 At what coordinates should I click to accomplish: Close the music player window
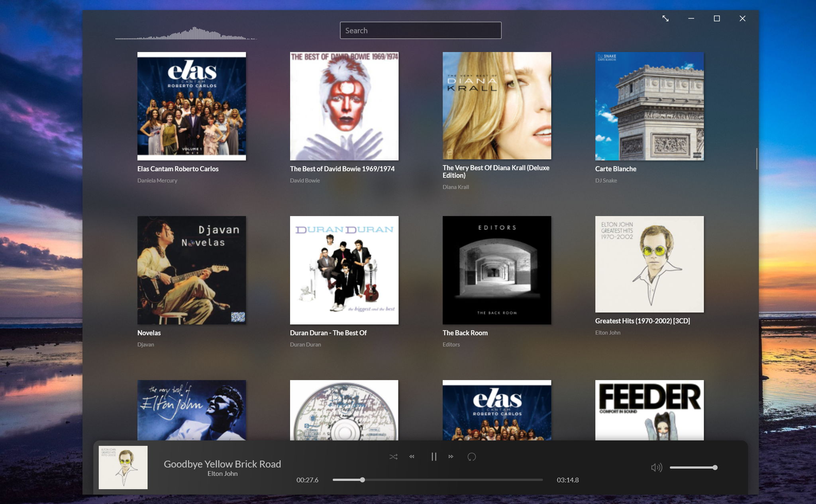coord(742,18)
